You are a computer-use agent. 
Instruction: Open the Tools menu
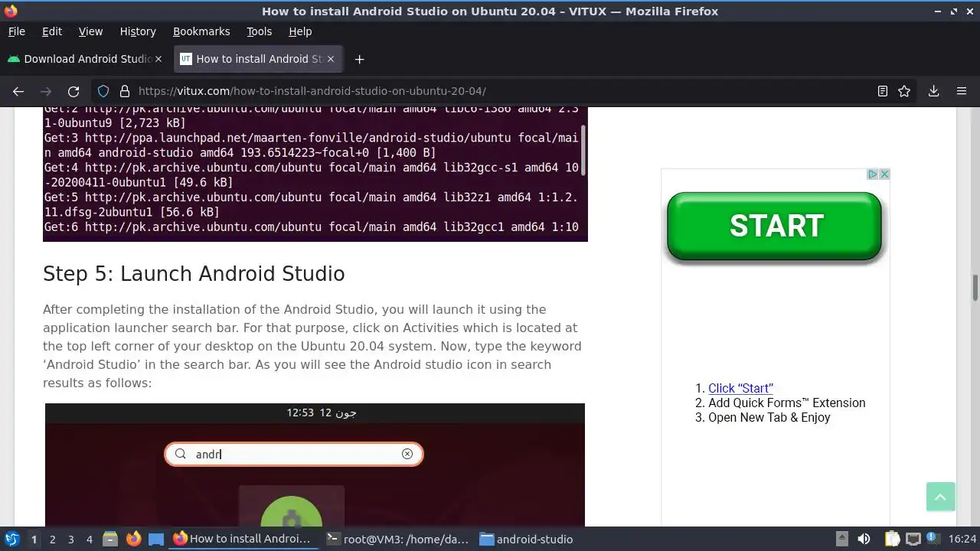[x=259, y=31]
